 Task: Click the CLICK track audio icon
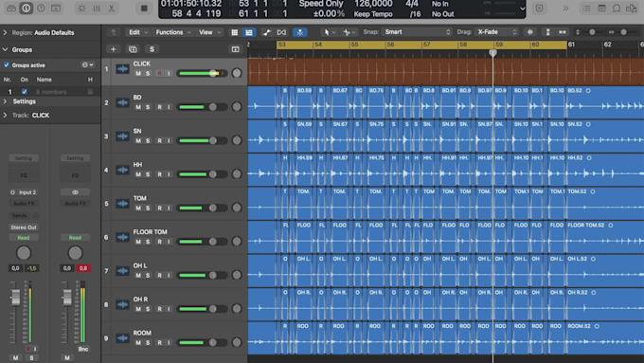click(122, 69)
